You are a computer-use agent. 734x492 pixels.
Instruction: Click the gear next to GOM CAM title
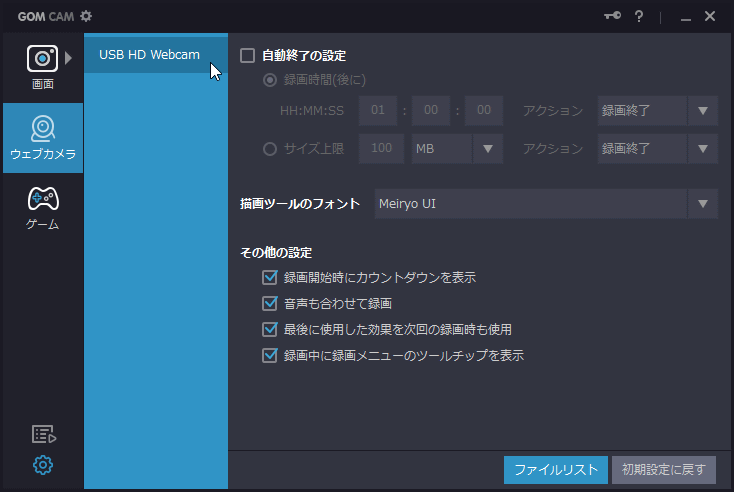pyautogui.click(x=86, y=16)
